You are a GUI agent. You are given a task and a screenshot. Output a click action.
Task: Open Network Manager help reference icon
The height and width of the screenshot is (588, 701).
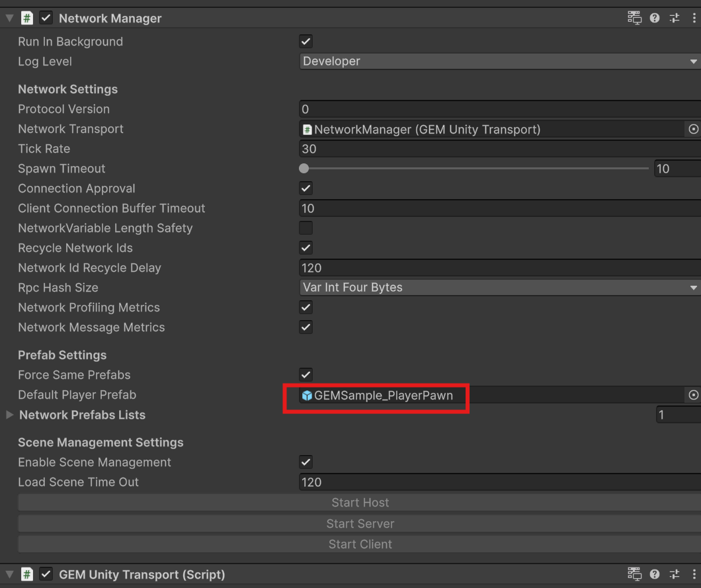[x=655, y=19]
